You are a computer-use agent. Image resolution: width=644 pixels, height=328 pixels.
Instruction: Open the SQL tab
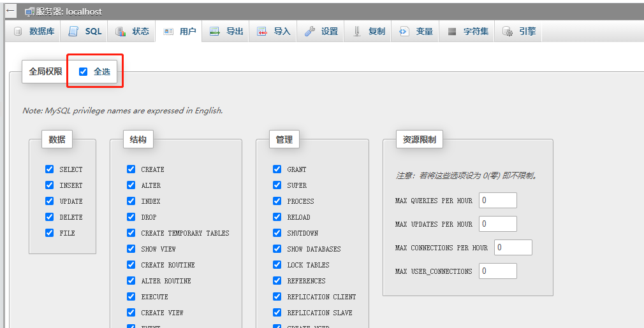84,32
